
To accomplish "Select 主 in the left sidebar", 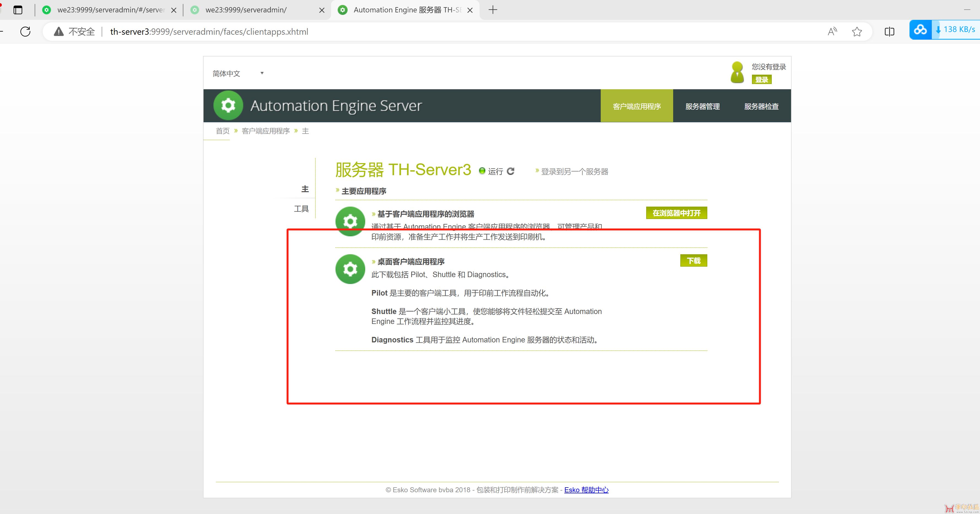I will 305,189.
